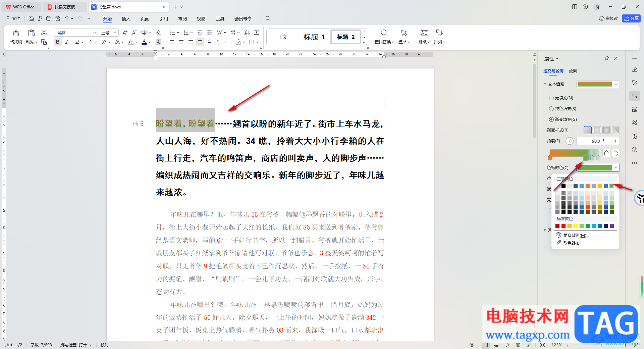Select the Gradient Fill radio option
The height and width of the screenshot is (349, 644).
coord(551,119)
